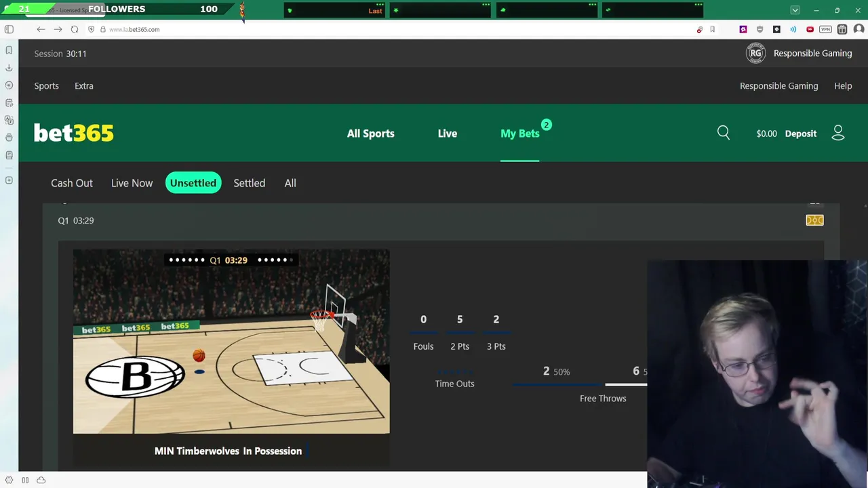Click the Deposit button
The height and width of the screenshot is (488, 868).
click(x=801, y=134)
